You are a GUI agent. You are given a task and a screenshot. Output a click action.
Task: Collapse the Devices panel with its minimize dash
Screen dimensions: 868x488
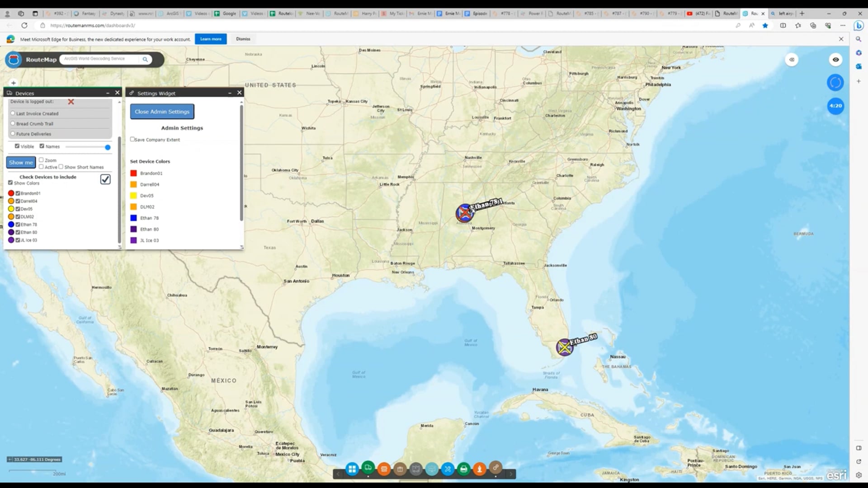108,93
